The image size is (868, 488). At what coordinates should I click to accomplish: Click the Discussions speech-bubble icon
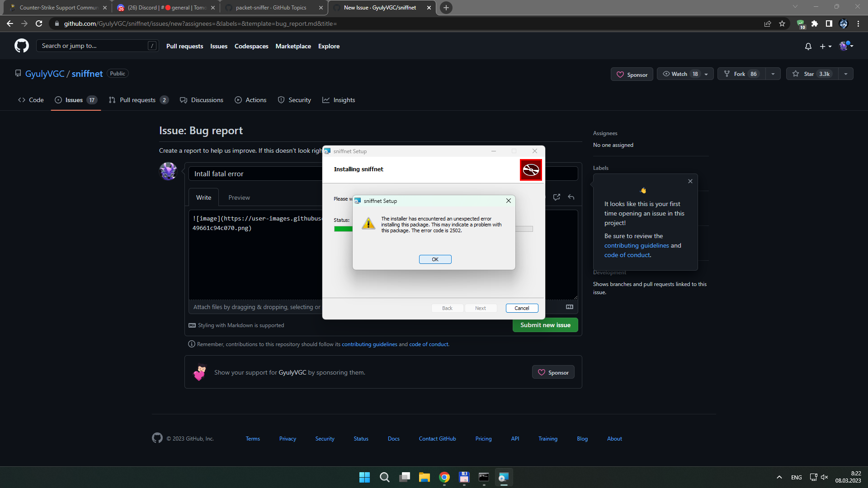tap(184, 100)
